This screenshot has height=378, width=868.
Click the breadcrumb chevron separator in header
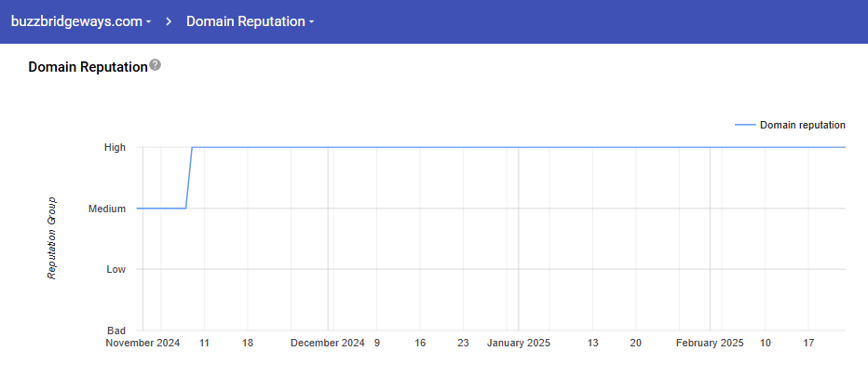pos(169,21)
